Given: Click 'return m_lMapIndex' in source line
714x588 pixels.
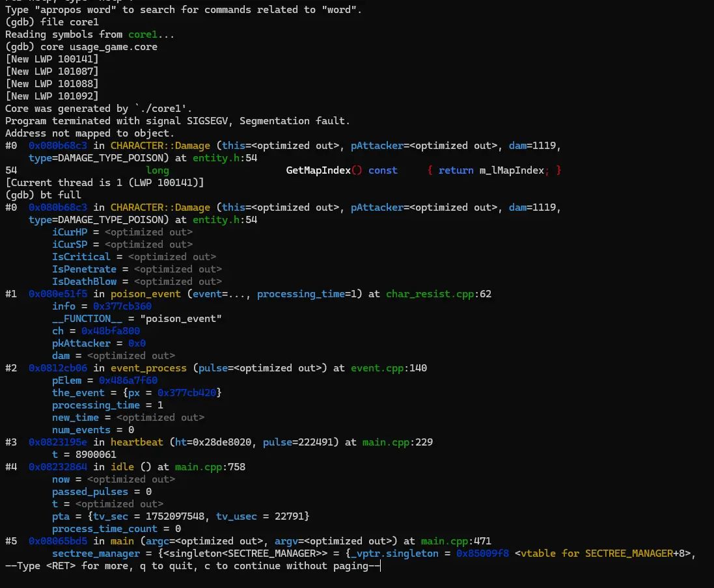Looking at the screenshot, I should [491, 170].
